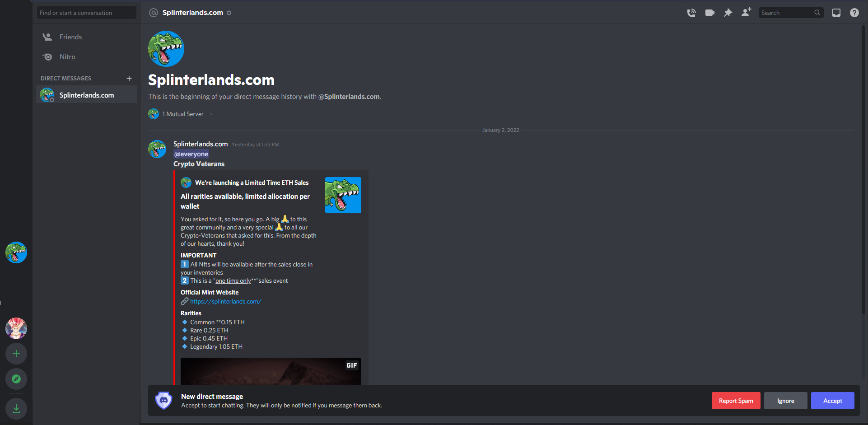This screenshot has width=868, height=425.
Task: Click the shield icon beside New direct message
Action: tap(163, 400)
